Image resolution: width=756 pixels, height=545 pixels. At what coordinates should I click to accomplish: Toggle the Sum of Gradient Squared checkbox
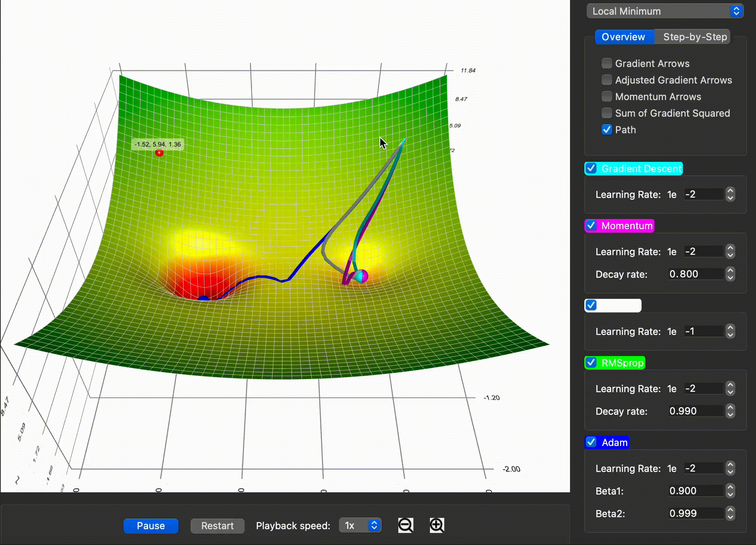(607, 113)
